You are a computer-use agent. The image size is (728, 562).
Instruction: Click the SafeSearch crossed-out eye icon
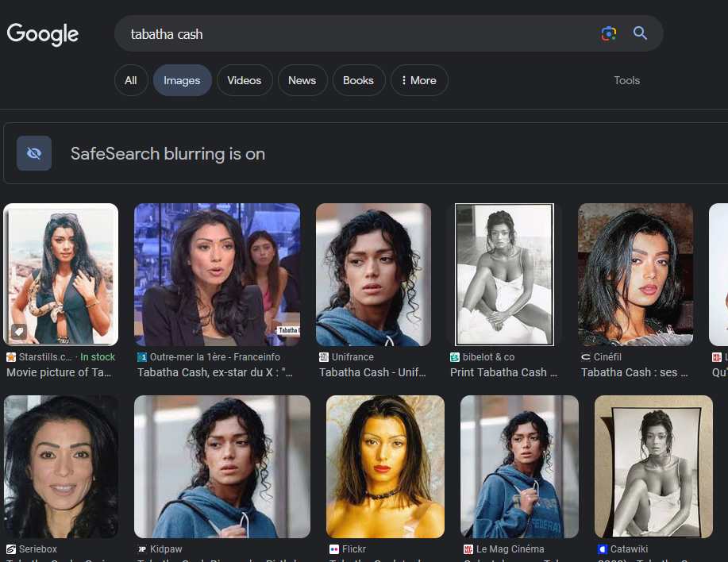pos(34,153)
